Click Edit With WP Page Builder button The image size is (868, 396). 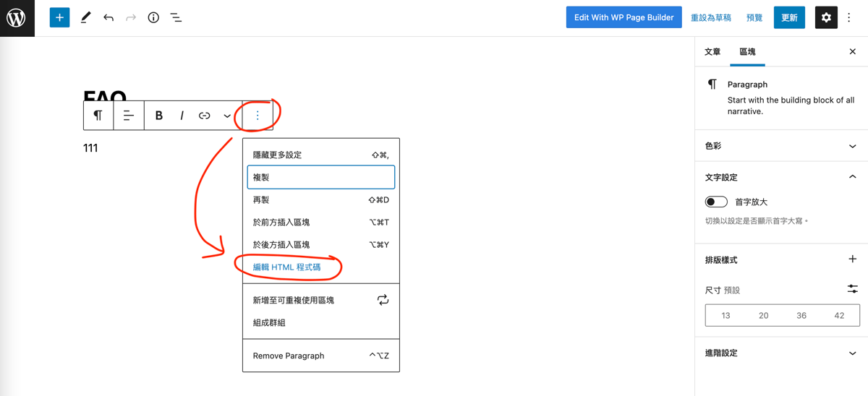point(624,17)
